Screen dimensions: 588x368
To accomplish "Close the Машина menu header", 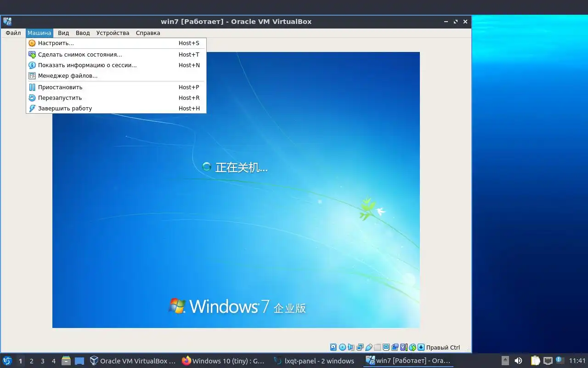I will tap(39, 33).
